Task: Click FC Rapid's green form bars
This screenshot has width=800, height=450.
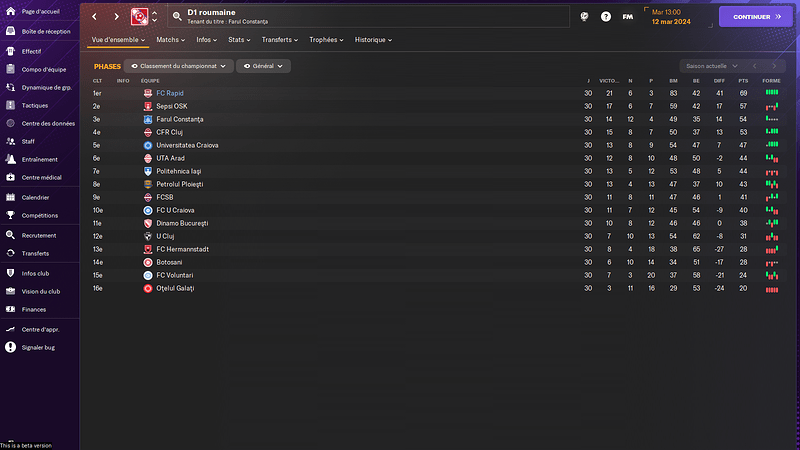Action: pyautogui.click(x=772, y=92)
